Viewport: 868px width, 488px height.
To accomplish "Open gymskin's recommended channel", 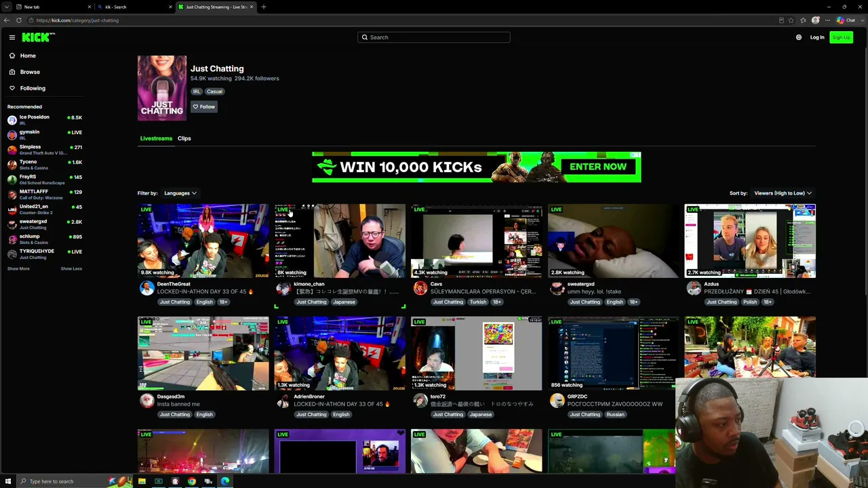I will [44, 135].
